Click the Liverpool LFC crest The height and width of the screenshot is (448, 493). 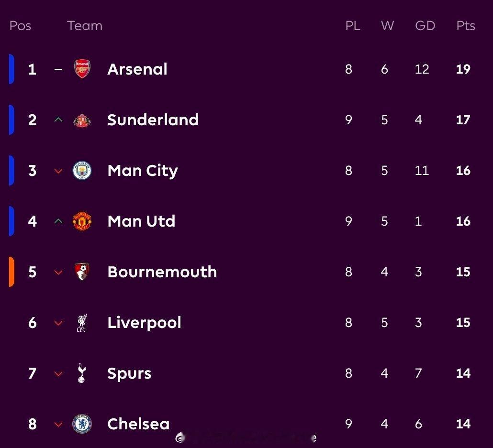(82, 323)
